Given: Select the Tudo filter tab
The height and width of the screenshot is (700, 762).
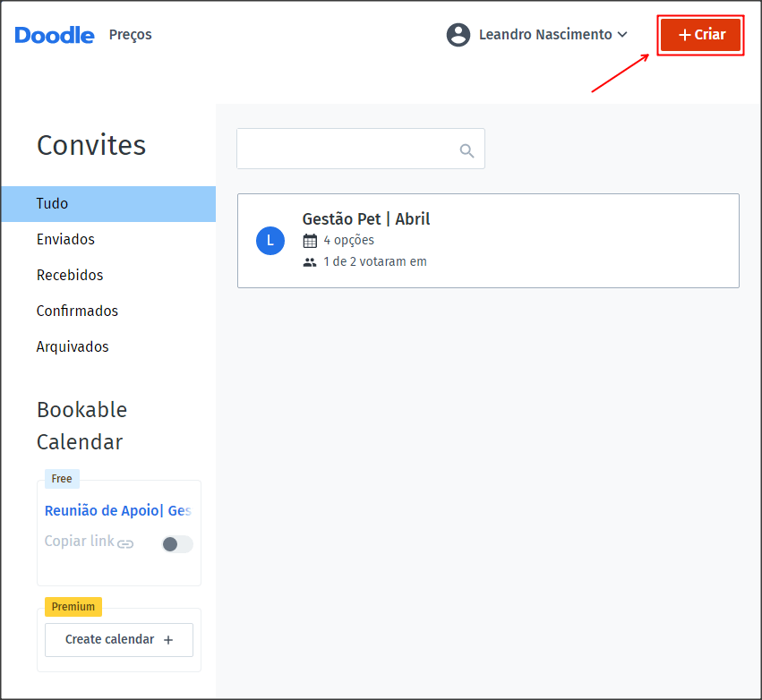Looking at the screenshot, I should pos(108,204).
